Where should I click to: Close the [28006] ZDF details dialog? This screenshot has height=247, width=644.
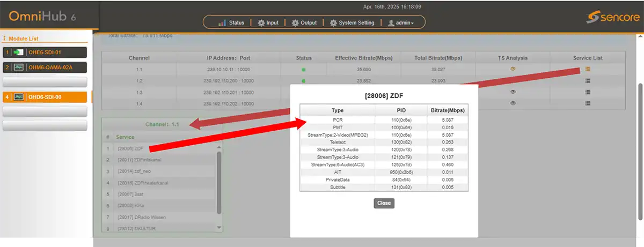[x=384, y=203]
